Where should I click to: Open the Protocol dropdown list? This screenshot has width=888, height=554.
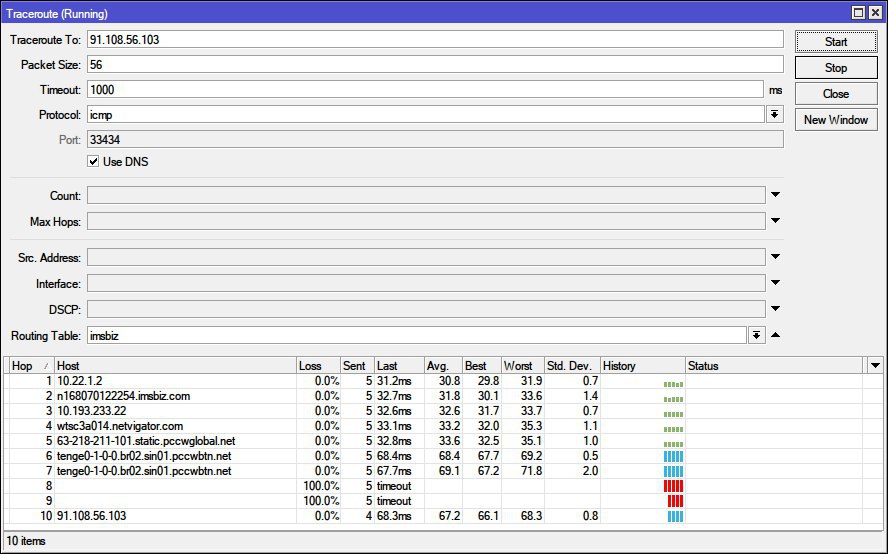click(x=774, y=115)
